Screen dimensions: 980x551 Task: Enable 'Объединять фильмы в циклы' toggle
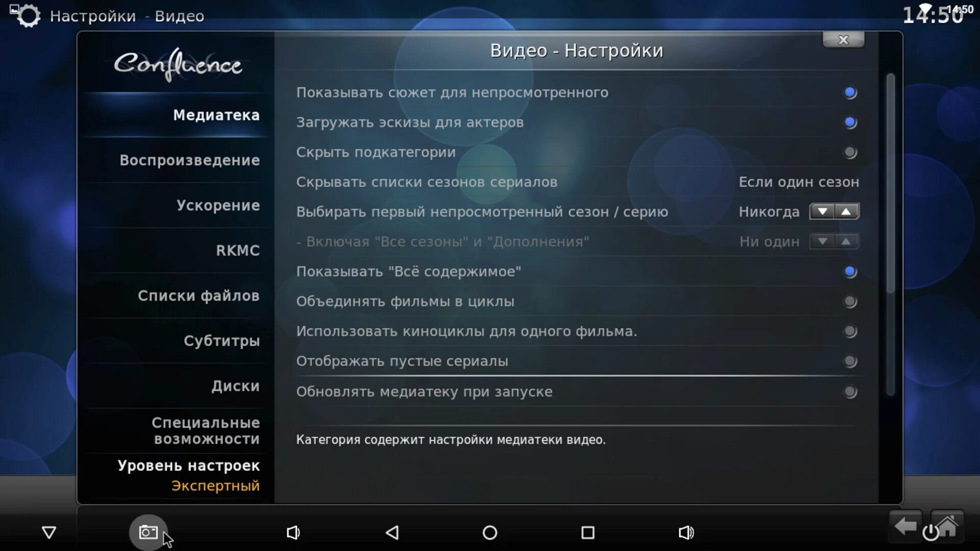[x=849, y=302]
